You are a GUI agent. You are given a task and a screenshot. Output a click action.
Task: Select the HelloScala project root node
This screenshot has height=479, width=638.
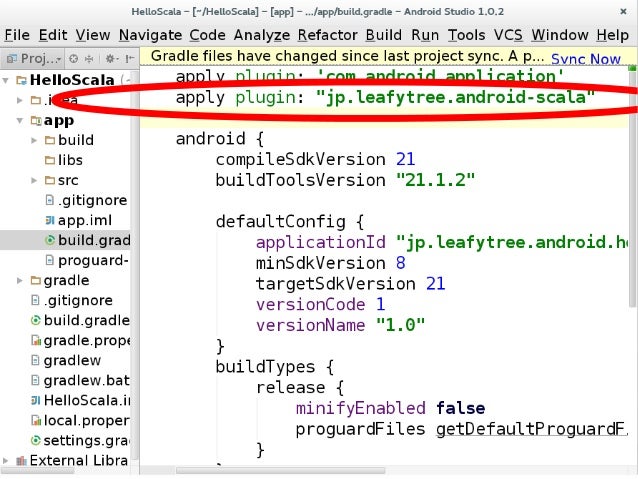(72, 80)
